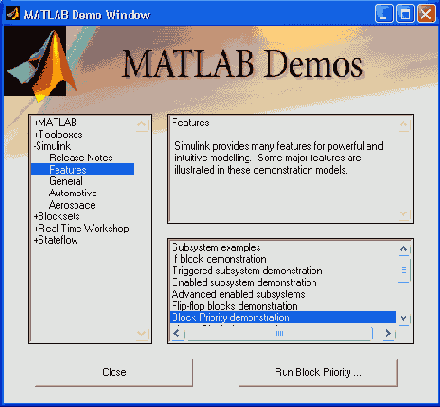The image size is (440, 407).
Task: Minimize the MATLAB Demo Window
Action: tap(383, 14)
